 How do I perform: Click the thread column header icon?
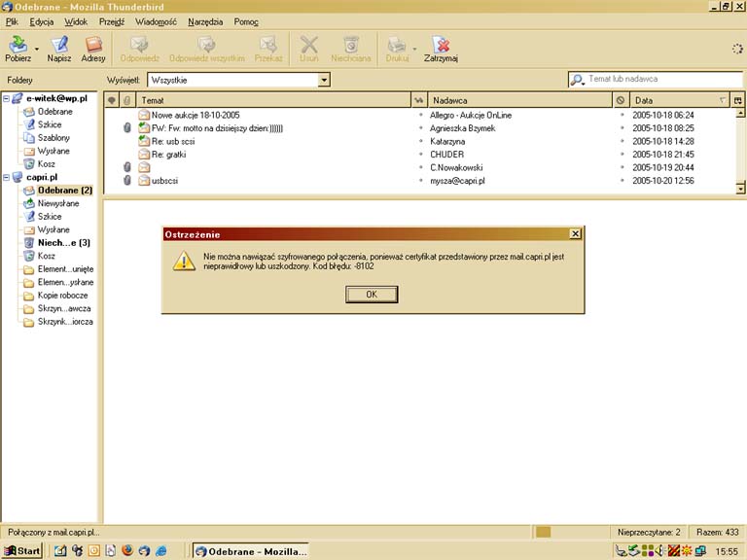tap(112, 100)
